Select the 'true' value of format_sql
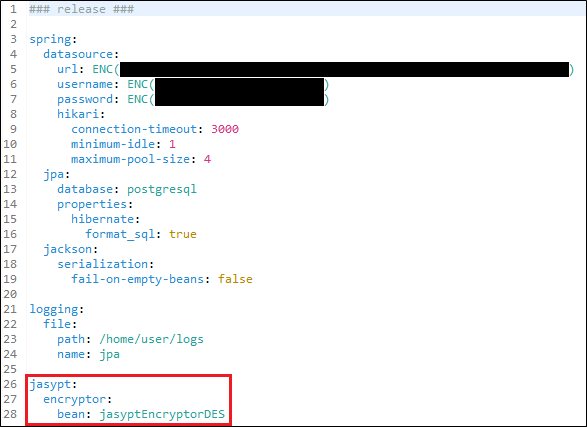 (183, 234)
